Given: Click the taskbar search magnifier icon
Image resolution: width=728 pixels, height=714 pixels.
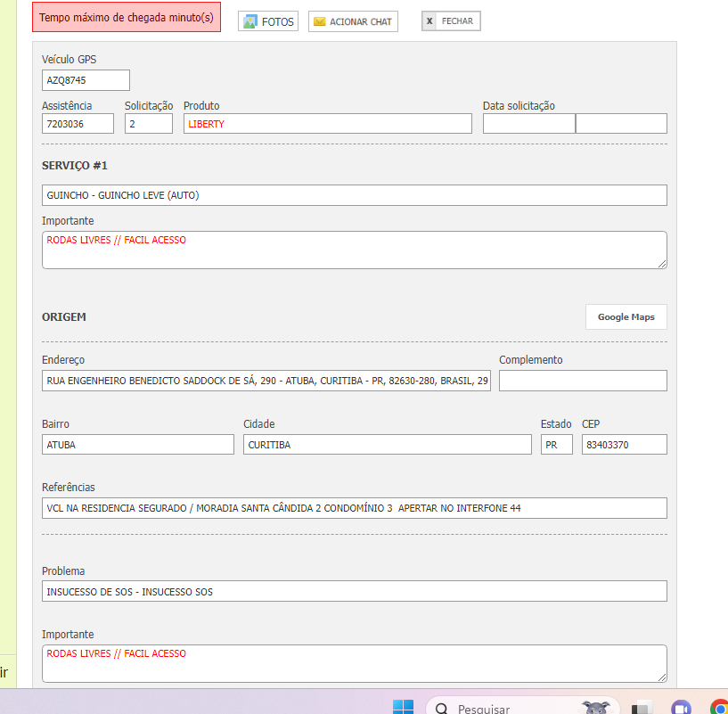Looking at the screenshot, I should click(x=442, y=709).
